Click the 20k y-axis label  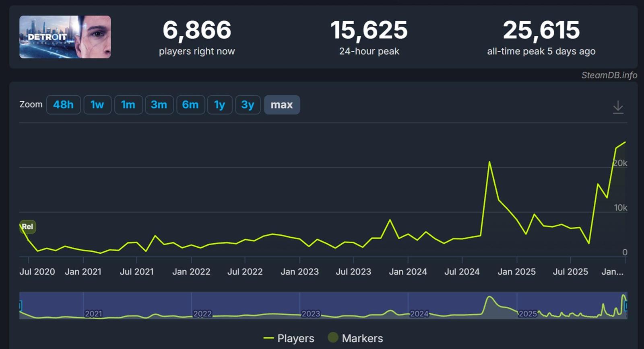point(620,163)
